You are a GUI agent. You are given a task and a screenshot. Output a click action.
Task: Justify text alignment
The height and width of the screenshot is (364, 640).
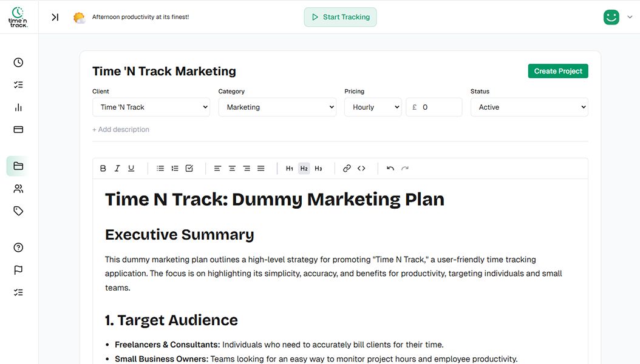(x=261, y=168)
